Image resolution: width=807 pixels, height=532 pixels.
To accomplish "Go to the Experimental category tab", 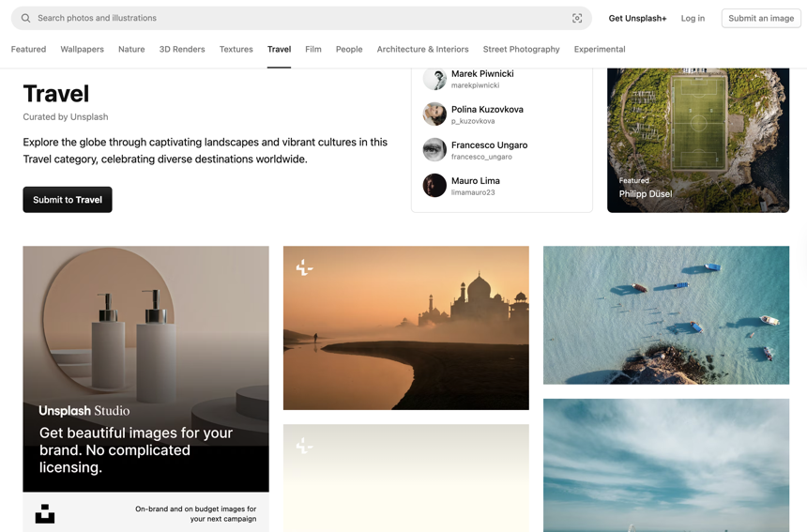I will 599,49.
